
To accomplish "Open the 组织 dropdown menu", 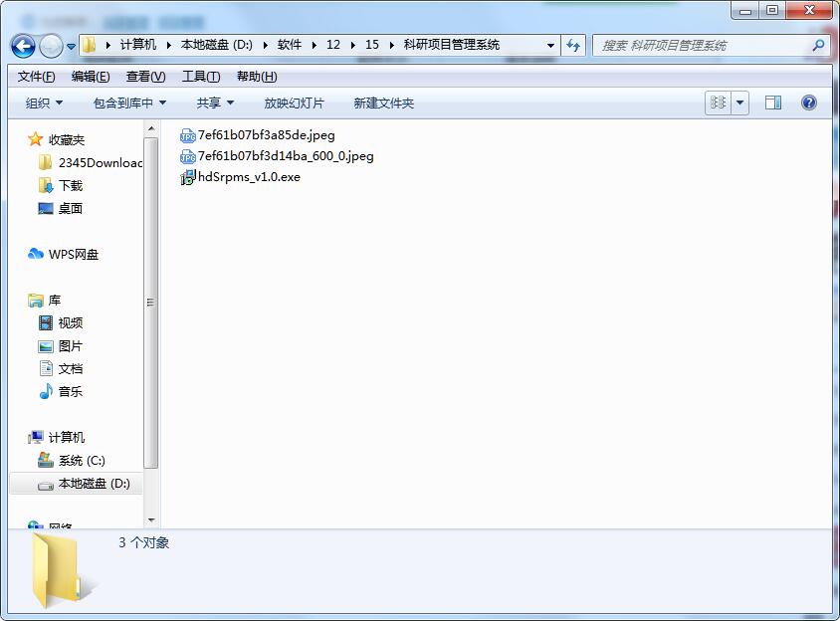I will click(44, 103).
